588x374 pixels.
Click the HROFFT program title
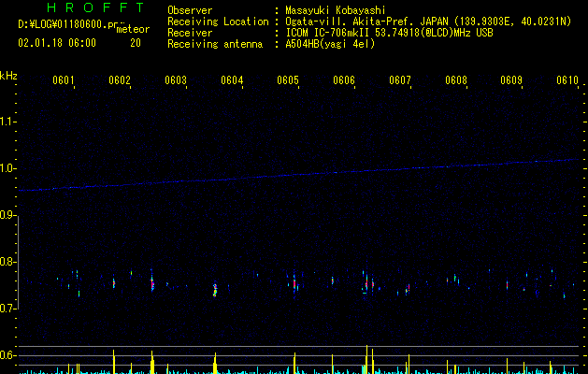[x=95, y=7]
